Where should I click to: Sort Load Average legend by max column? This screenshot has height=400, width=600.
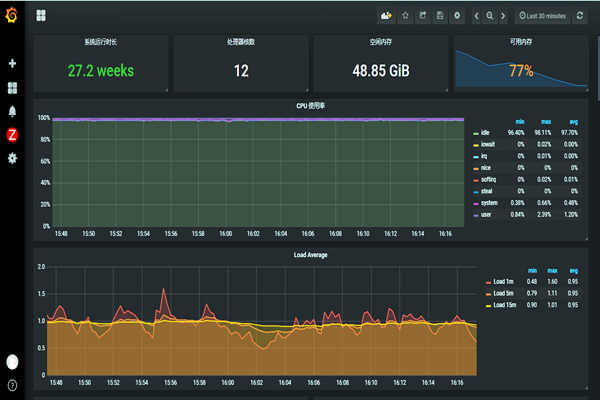(553, 270)
